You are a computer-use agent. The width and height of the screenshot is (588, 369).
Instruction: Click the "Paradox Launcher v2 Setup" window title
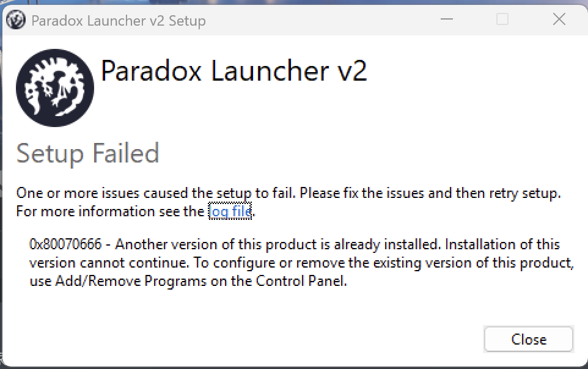(x=118, y=21)
